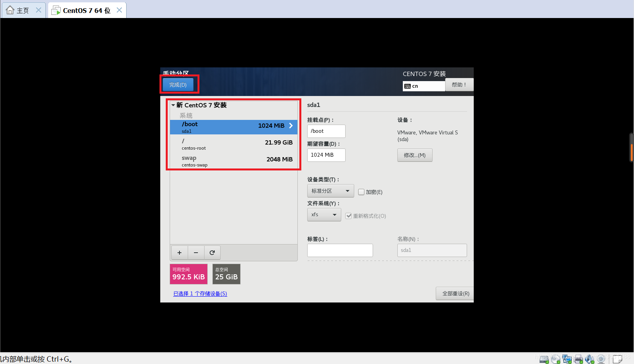Close the CentOS 7 64 位 tab

click(x=119, y=10)
